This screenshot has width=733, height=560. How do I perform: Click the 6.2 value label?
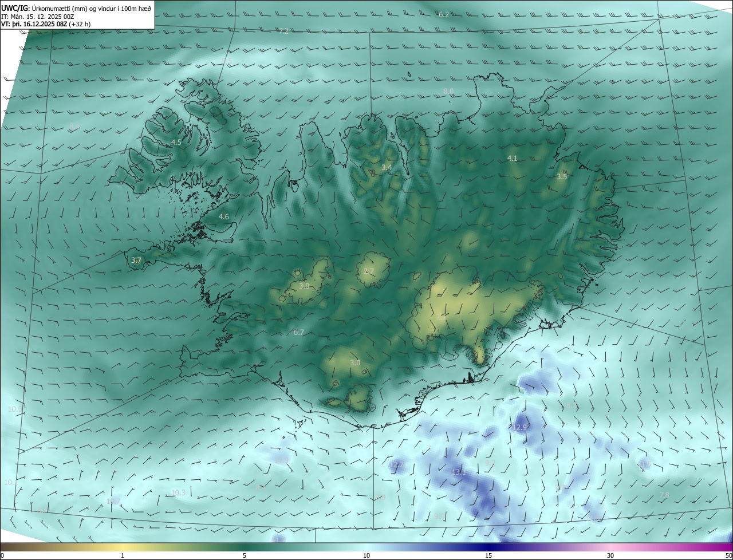(444, 14)
